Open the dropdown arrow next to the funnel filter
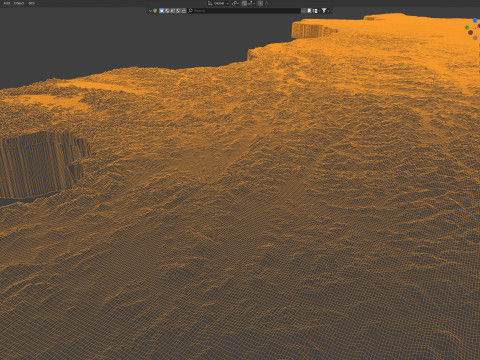 (328, 11)
